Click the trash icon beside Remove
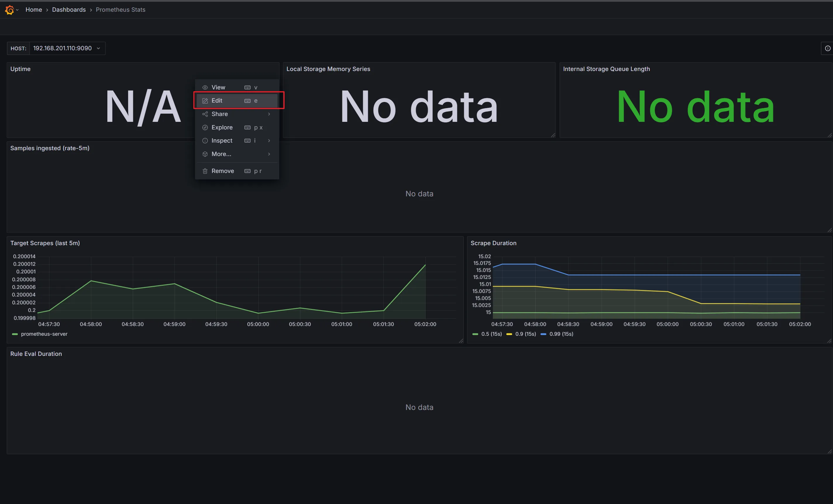 point(205,171)
